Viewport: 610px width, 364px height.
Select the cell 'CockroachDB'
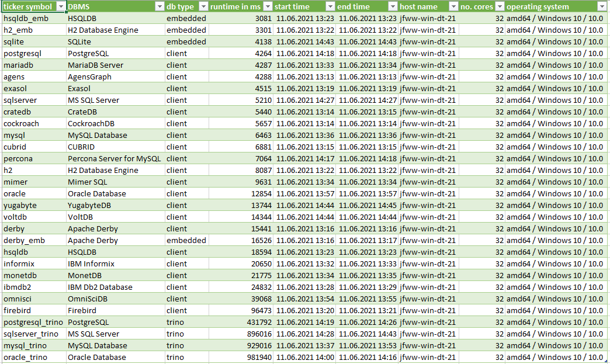click(116, 123)
